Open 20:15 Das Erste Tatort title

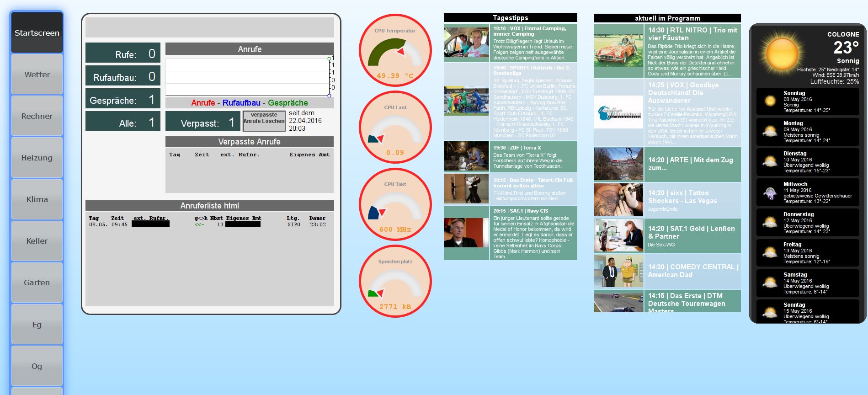tap(533, 183)
